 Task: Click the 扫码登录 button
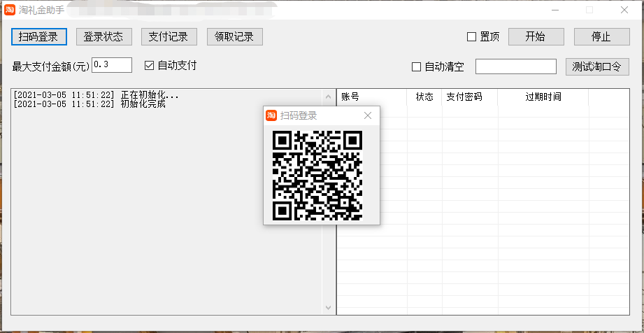[x=39, y=36]
